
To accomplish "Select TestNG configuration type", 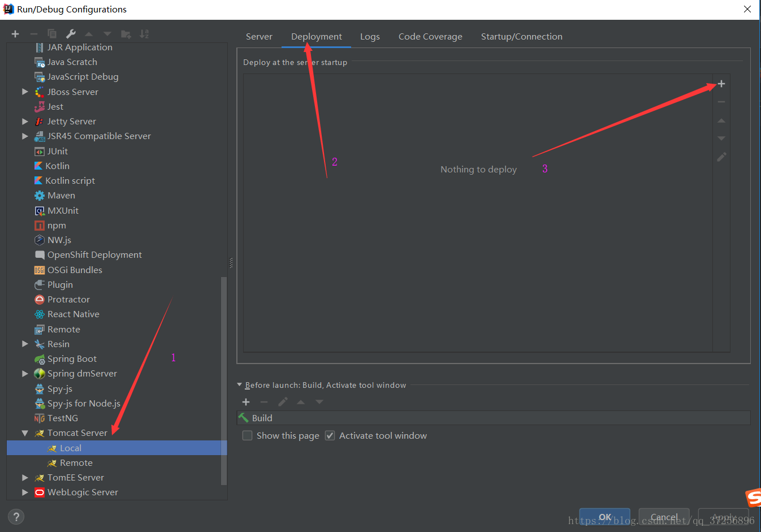I will point(62,418).
